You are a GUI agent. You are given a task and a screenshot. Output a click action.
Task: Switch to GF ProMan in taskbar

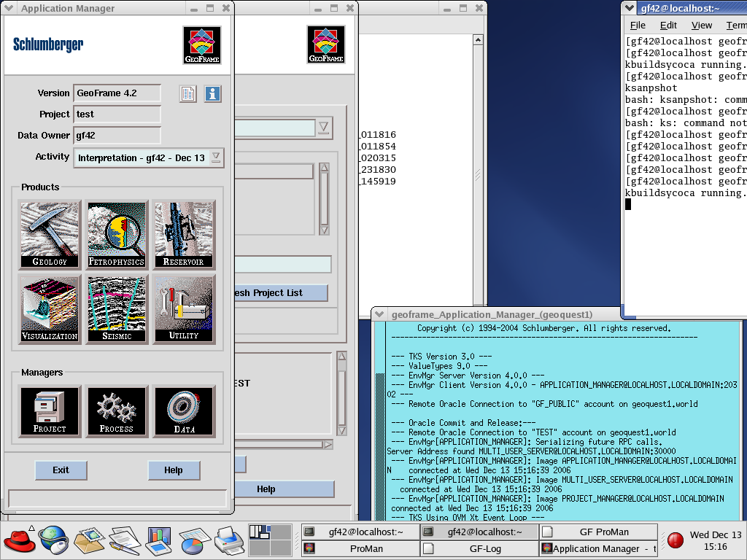pos(598,532)
